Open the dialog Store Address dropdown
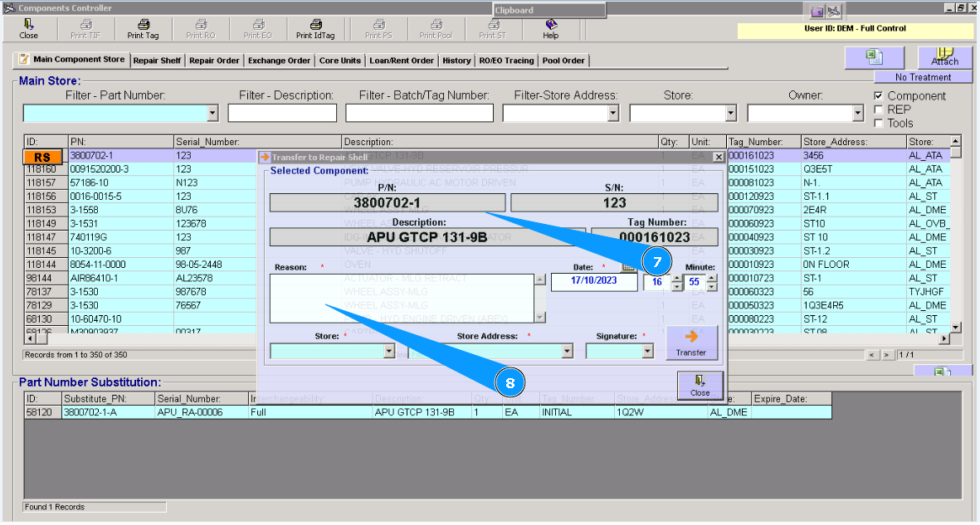Screen dimensions: 980x525 pos(567,352)
